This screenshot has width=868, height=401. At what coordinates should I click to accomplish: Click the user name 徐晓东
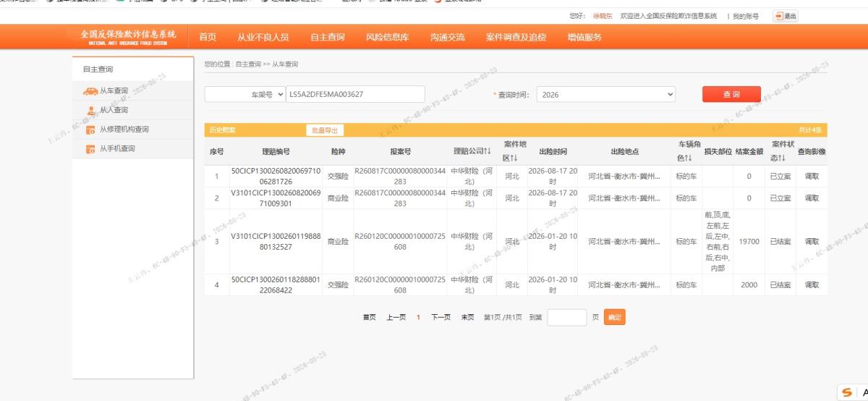(x=603, y=16)
